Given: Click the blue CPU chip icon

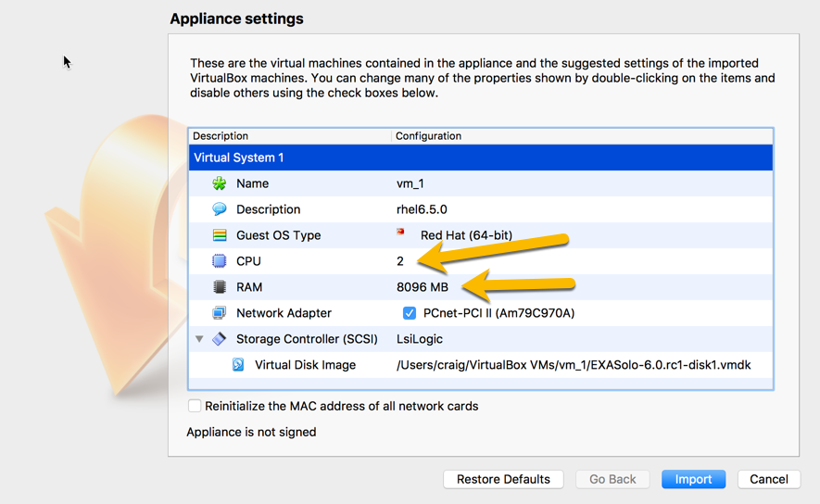Looking at the screenshot, I should point(219,261).
